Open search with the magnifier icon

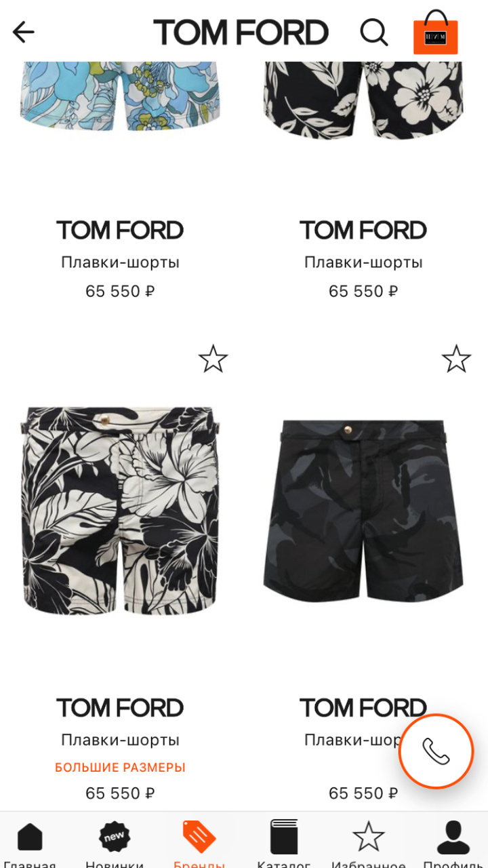pos(373,32)
